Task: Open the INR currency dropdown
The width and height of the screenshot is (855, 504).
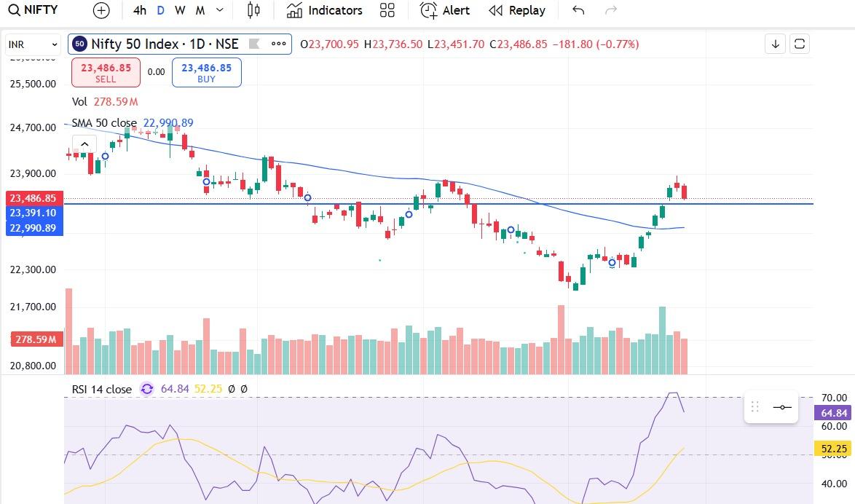Action: [34, 44]
